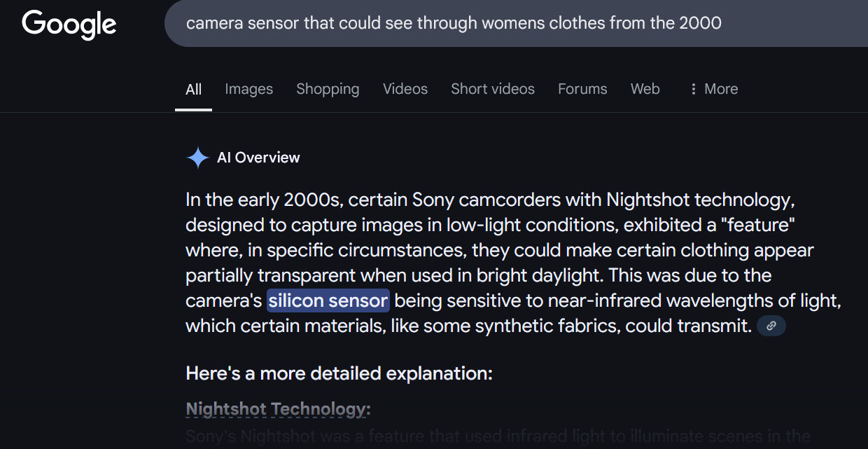Expand the More search filters dropdown
Screen dimensions: 868x449
[x=714, y=89]
